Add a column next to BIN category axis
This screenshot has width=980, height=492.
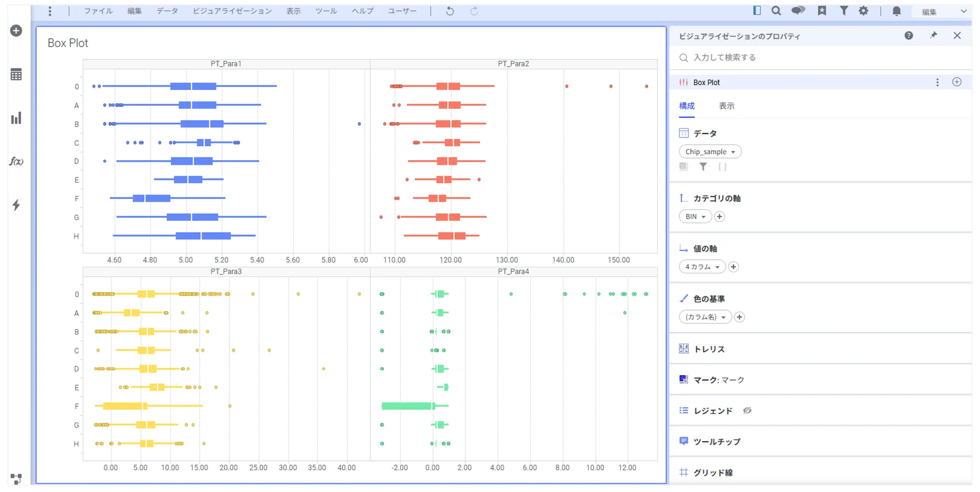pos(719,217)
